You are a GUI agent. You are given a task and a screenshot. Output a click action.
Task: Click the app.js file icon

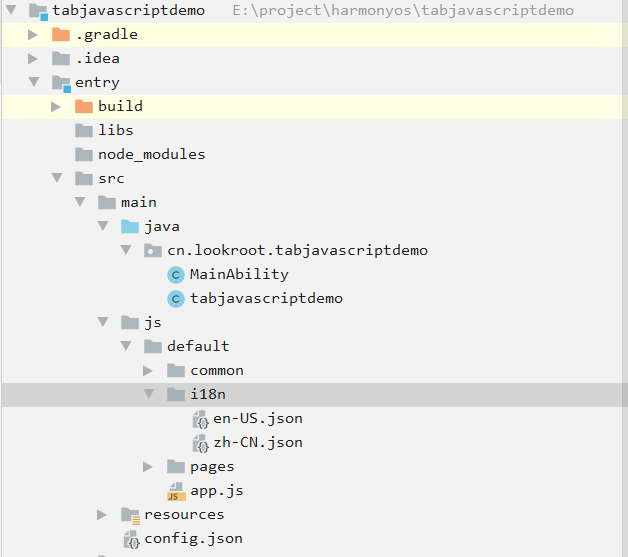[176, 491]
